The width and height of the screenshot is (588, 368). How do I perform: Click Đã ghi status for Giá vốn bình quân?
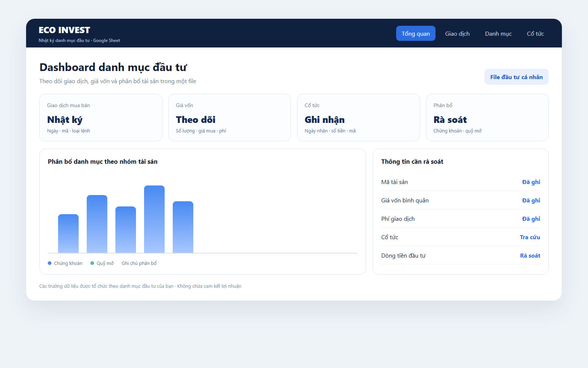click(x=531, y=200)
